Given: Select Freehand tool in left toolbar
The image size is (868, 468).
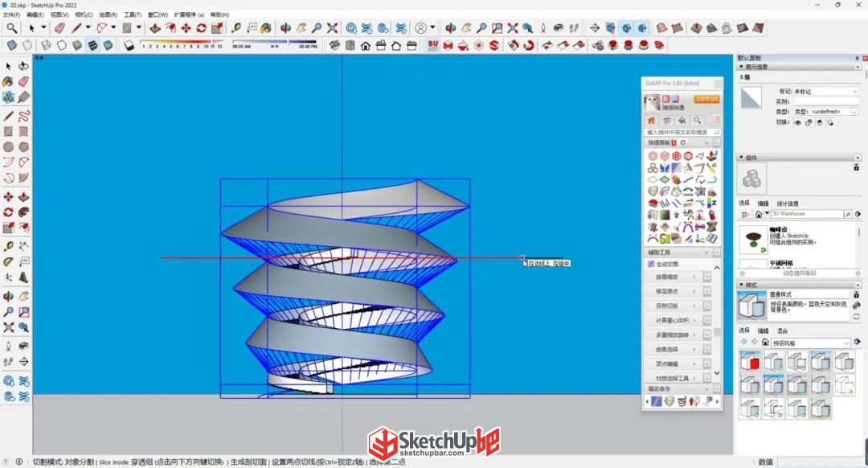Looking at the screenshot, I should point(23,117).
